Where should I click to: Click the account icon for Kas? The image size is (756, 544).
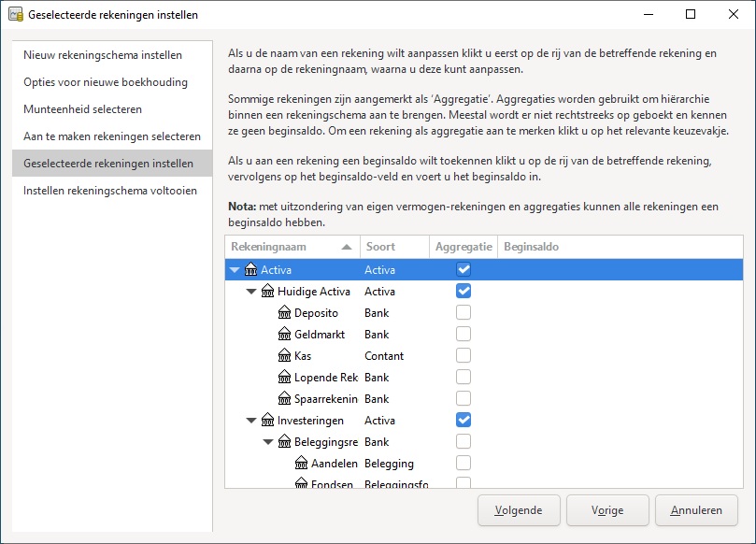coord(285,356)
